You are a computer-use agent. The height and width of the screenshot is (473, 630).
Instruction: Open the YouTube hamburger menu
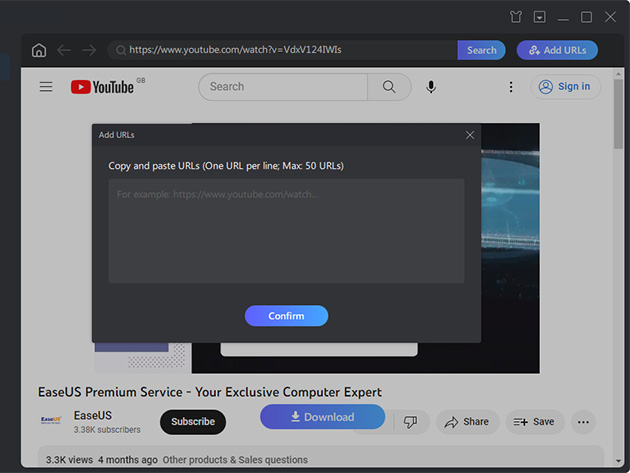pos(46,87)
